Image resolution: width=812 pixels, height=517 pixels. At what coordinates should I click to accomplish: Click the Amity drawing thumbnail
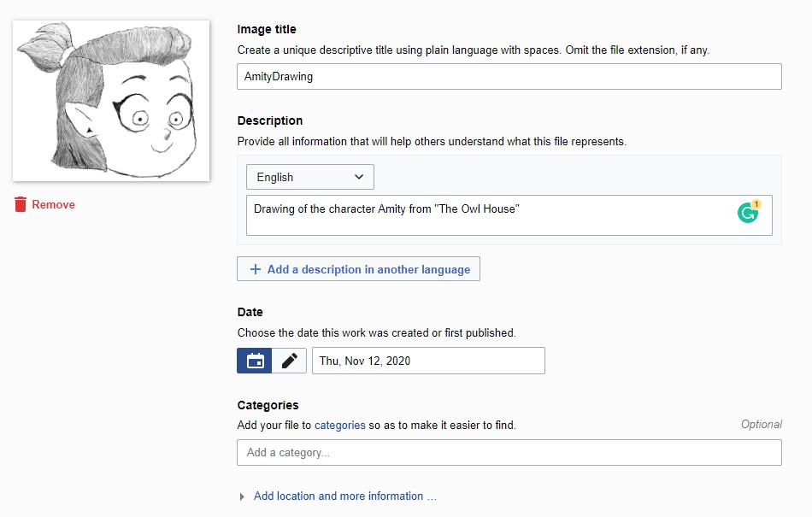[111, 101]
